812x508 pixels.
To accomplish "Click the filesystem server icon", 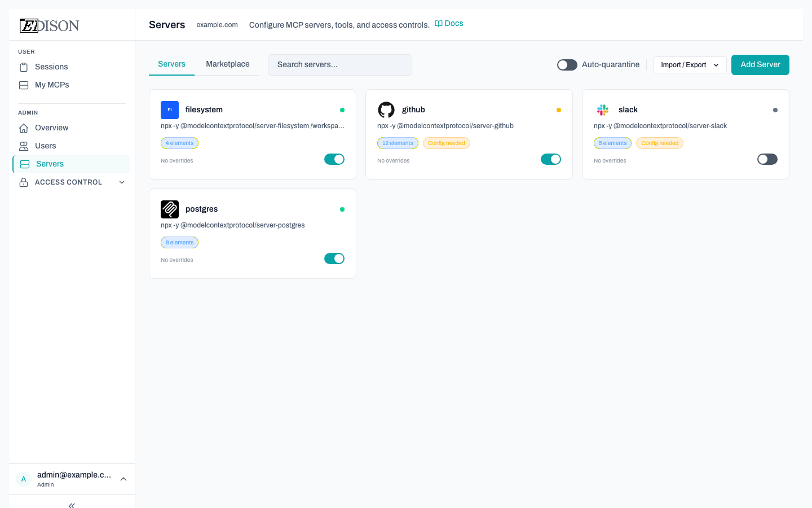I will [x=170, y=110].
